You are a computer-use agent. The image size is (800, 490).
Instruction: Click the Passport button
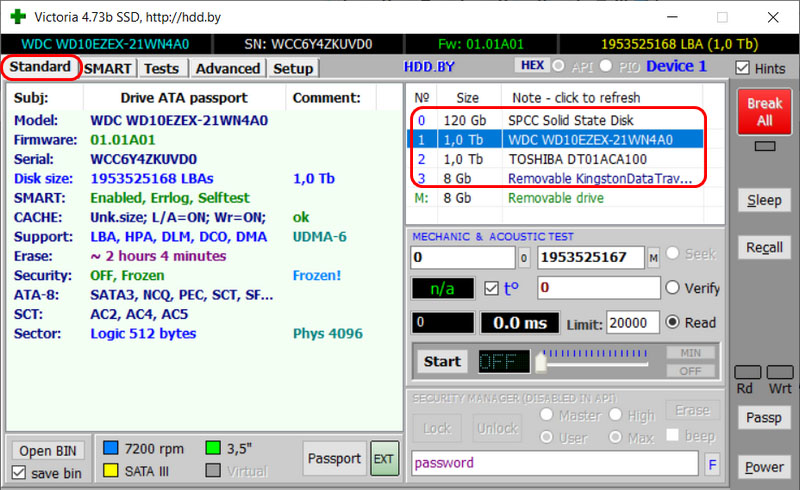click(335, 459)
